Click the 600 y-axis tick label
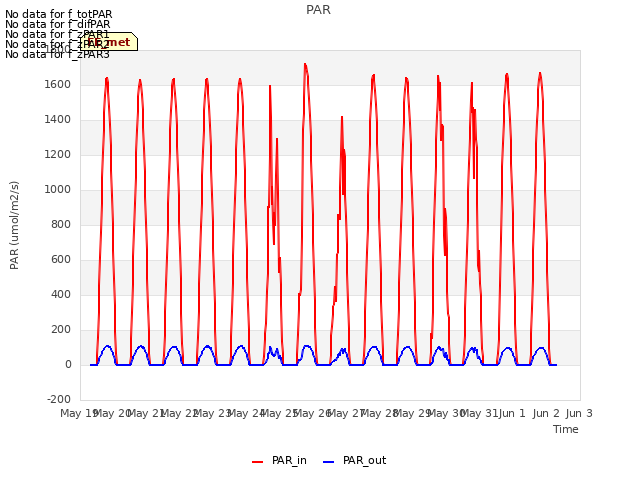The width and height of the screenshot is (640, 480). coord(61,260)
